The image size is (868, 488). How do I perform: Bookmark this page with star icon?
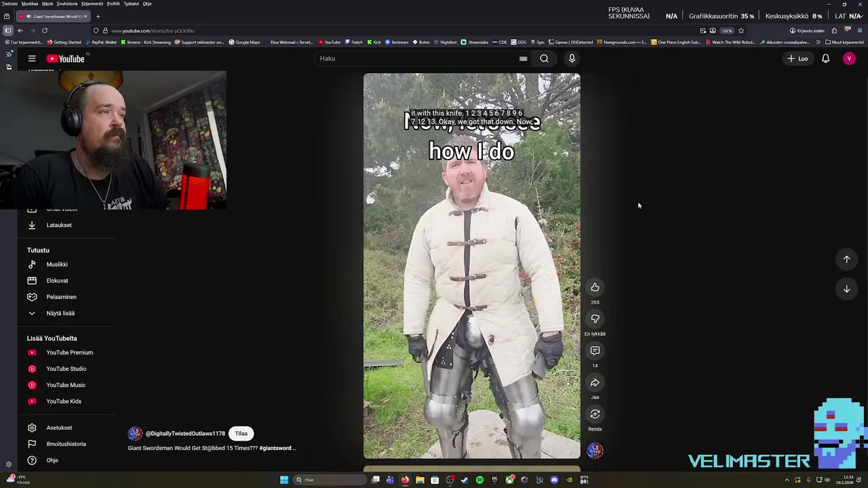click(741, 30)
